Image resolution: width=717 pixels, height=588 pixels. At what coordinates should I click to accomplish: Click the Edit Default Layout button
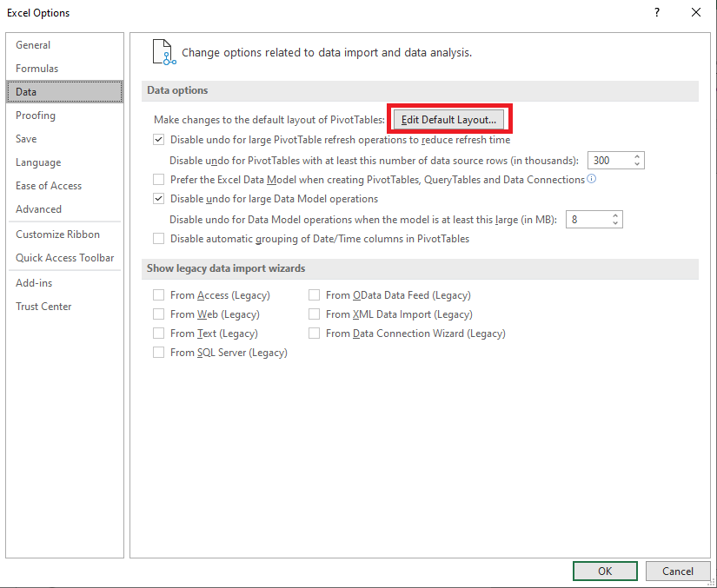point(448,120)
